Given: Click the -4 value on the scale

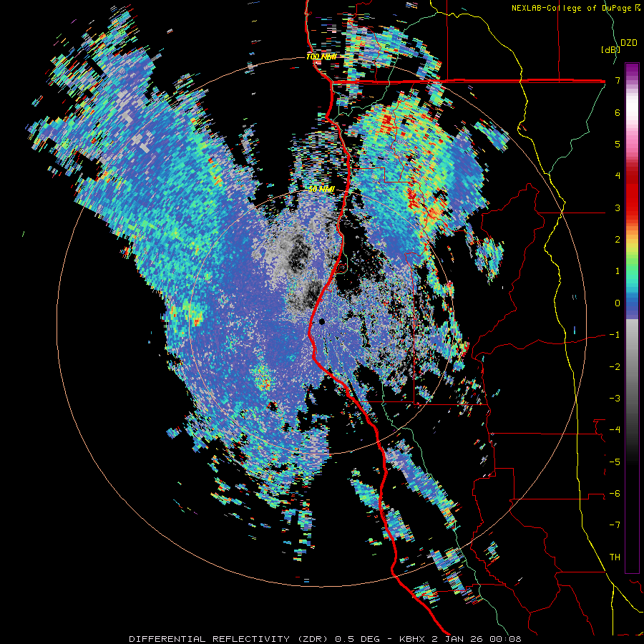Looking at the screenshot, I should click(x=615, y=430).
